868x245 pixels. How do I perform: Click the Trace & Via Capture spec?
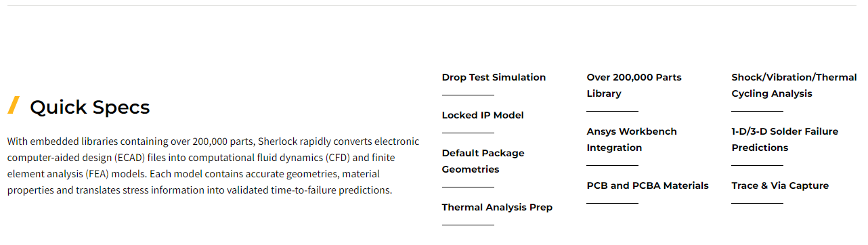tap(780, 185)
